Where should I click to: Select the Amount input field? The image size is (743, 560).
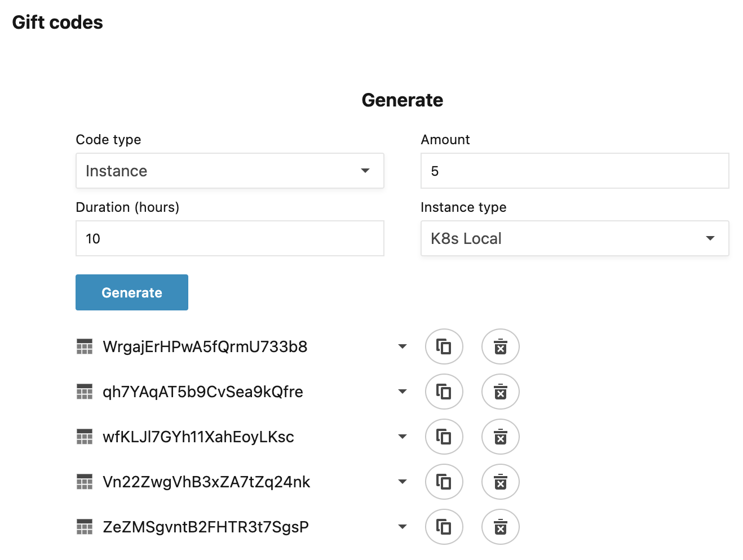pos(574,171)
